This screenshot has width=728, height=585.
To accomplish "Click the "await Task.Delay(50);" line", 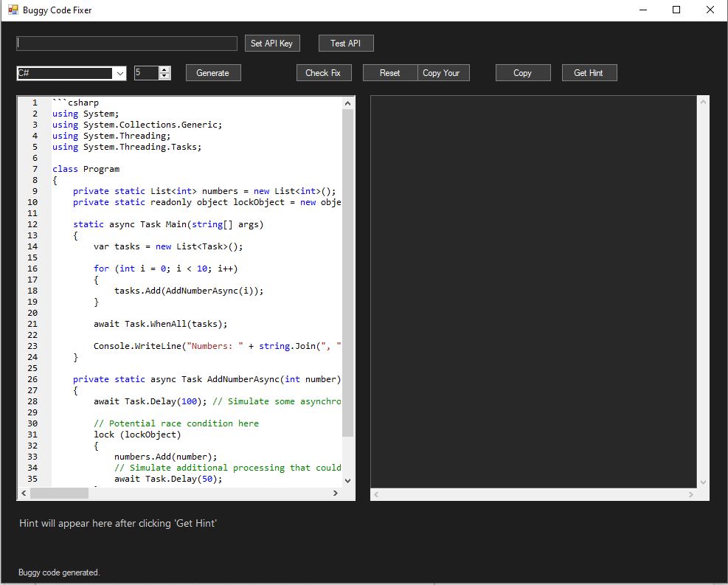I will [x=168, y=479].
